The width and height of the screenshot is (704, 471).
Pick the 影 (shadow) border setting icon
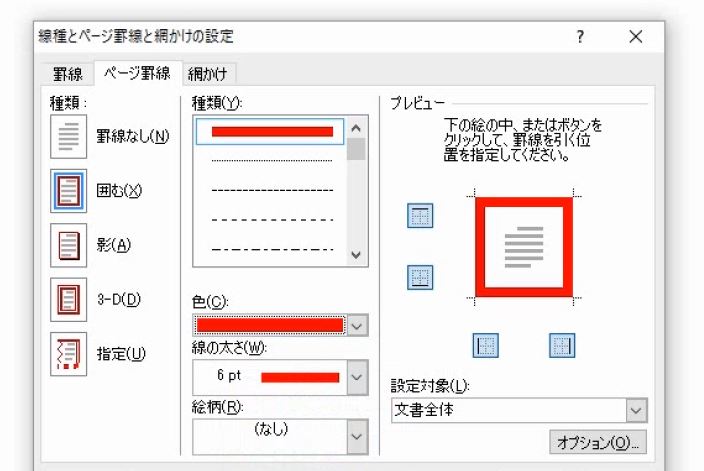point(68,245)
